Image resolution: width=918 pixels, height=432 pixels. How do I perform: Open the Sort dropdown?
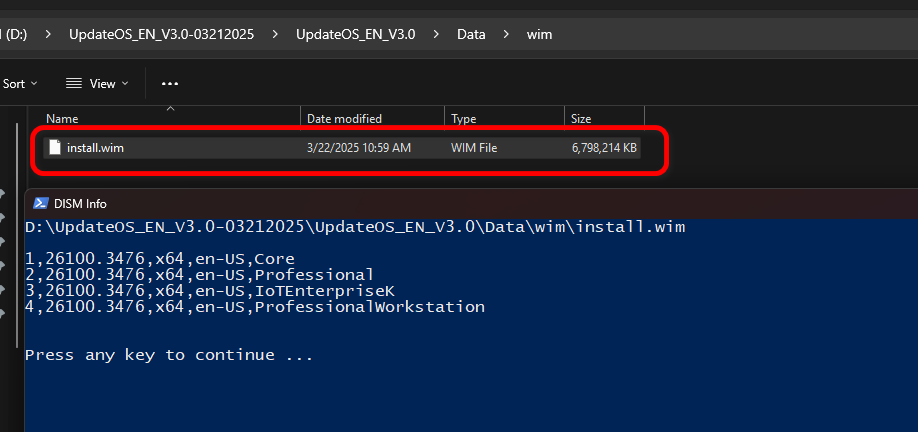point(19,84)
